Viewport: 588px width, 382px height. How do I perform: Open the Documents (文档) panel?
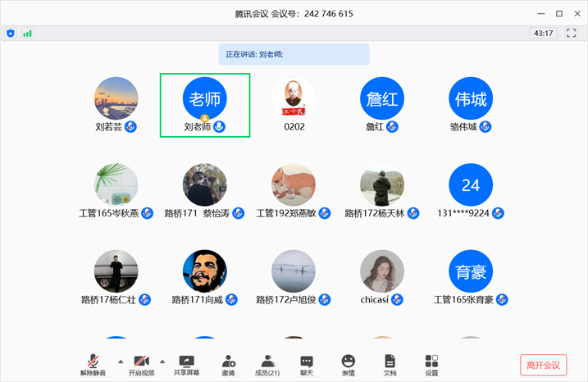(x=390, y=365)
